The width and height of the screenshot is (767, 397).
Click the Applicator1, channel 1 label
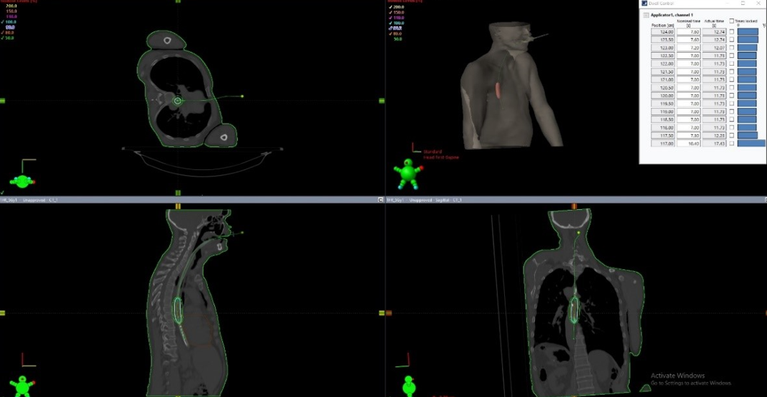(672, 15)
